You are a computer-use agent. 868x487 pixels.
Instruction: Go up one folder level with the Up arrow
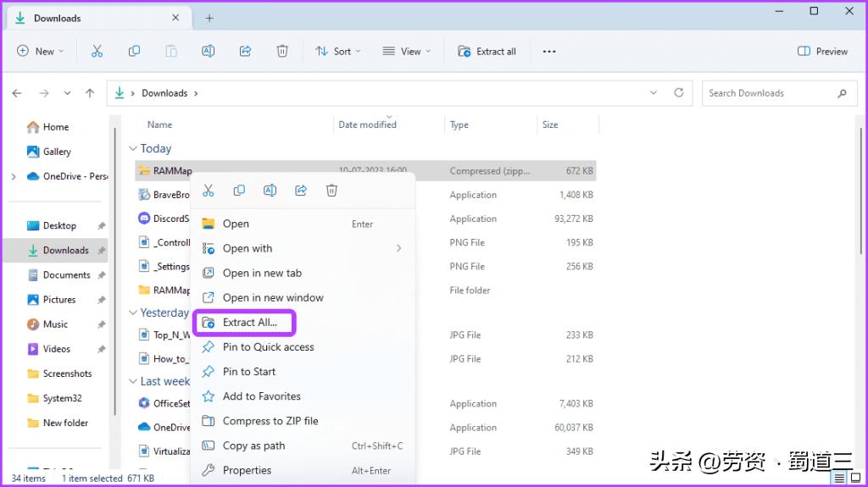(90, 93)
